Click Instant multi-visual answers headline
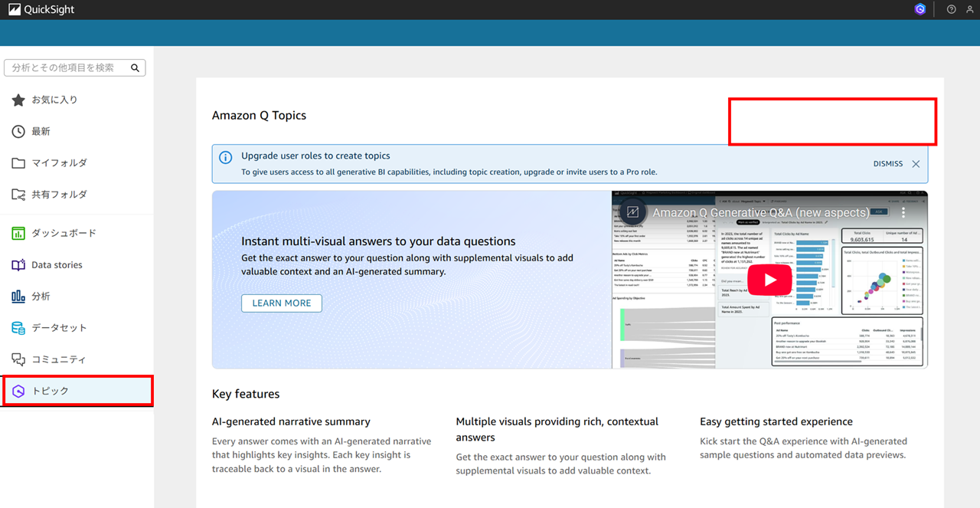This screenshot has width=980, height=508. click(x=378, y=241)
